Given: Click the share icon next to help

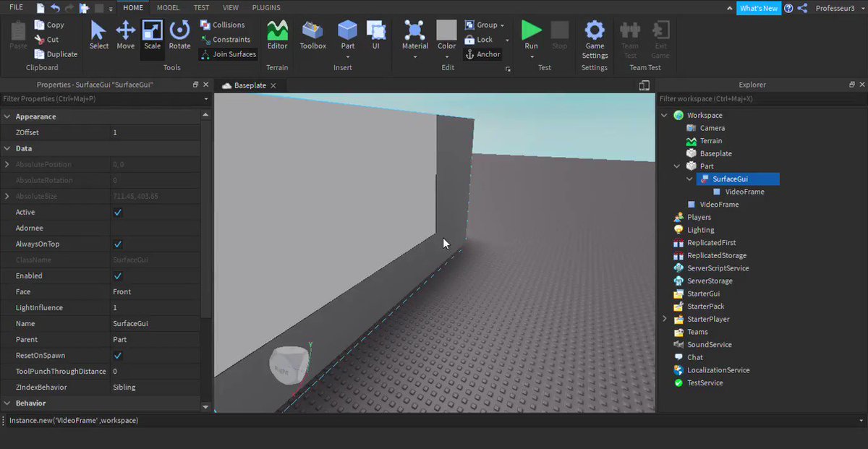Looking at the screenshot, I should point(802,8).
